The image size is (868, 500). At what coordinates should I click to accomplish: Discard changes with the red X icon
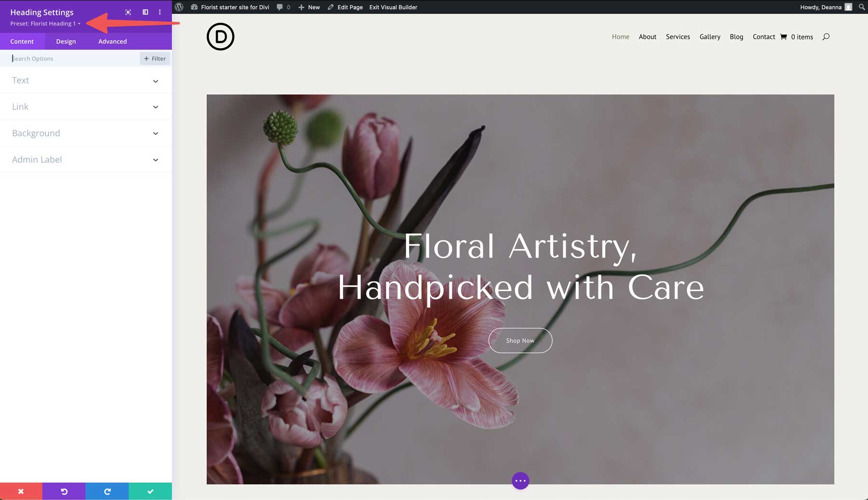pyautogui.click(x=21, y=491)
